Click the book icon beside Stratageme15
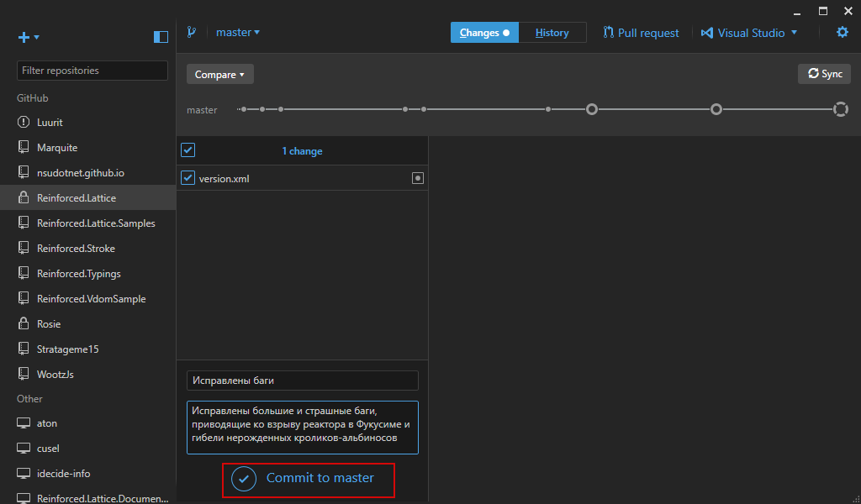 (23, 349)
